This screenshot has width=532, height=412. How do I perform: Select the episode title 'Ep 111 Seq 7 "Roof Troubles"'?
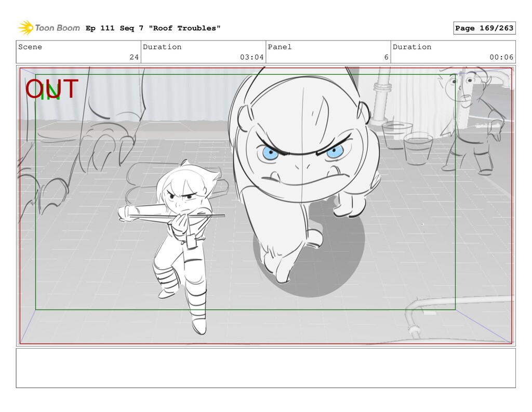pyautogui.click(x=153, y=28)
